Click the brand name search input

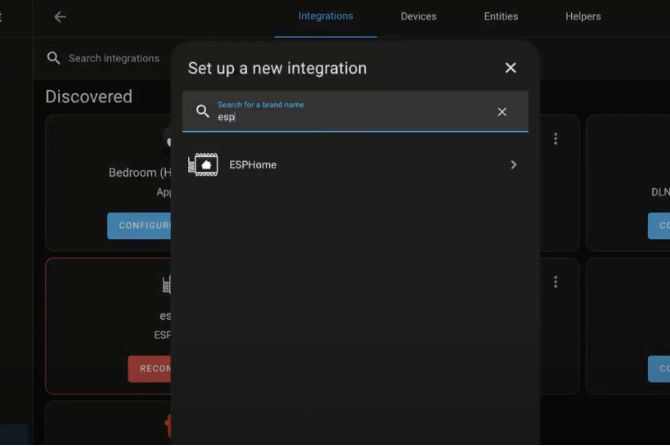(x=355, y=112)
